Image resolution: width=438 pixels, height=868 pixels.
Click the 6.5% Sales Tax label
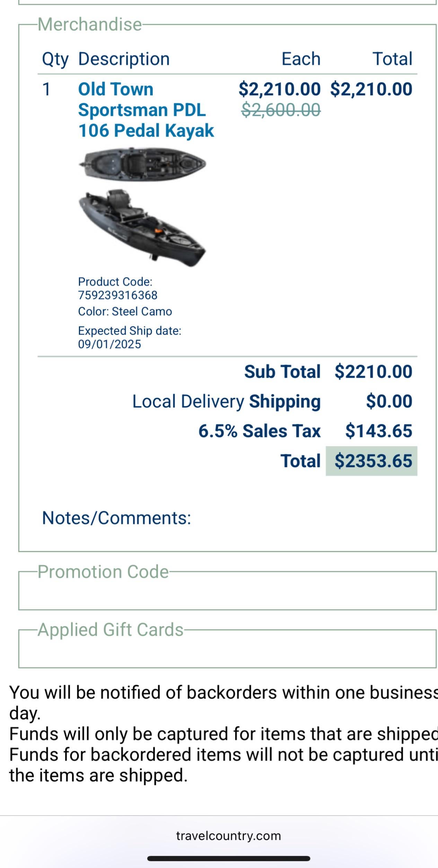point(259,431)
